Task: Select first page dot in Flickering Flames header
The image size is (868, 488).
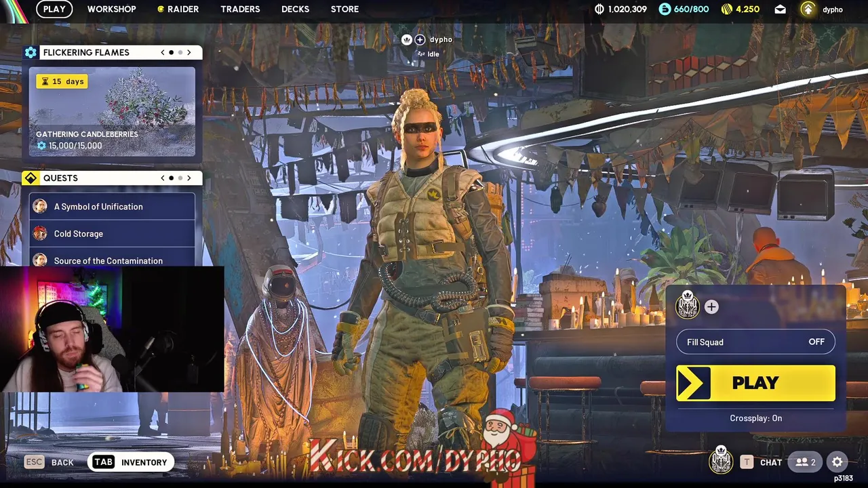Action: pyautogui.click(x=171, y=52)
